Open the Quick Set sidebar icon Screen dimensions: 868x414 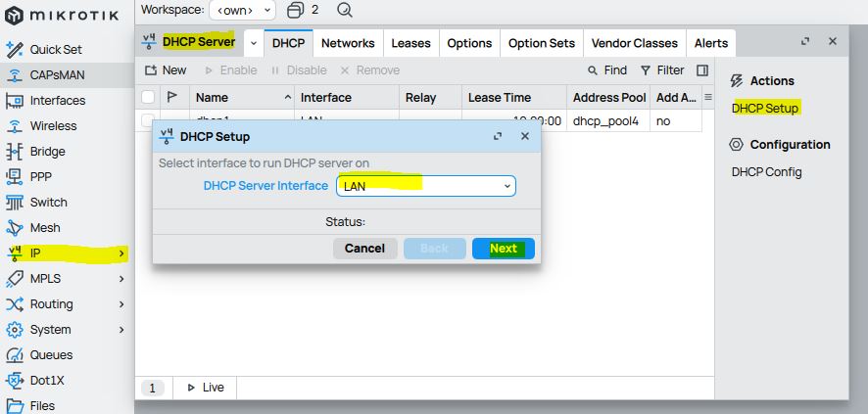[x=15, y=49]
